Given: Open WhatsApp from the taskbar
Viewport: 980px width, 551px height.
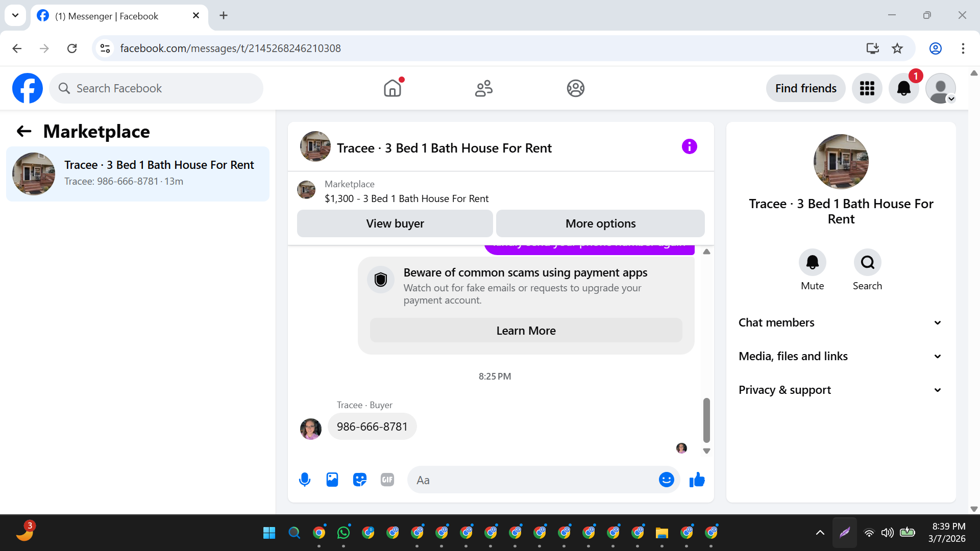Looking at the screenshot, I should tap(344, 533).
